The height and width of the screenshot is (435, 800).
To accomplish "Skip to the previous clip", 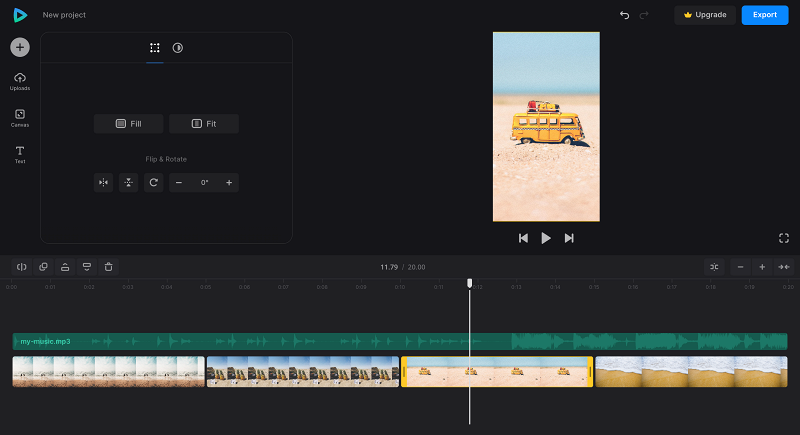I will pos(523,238).
